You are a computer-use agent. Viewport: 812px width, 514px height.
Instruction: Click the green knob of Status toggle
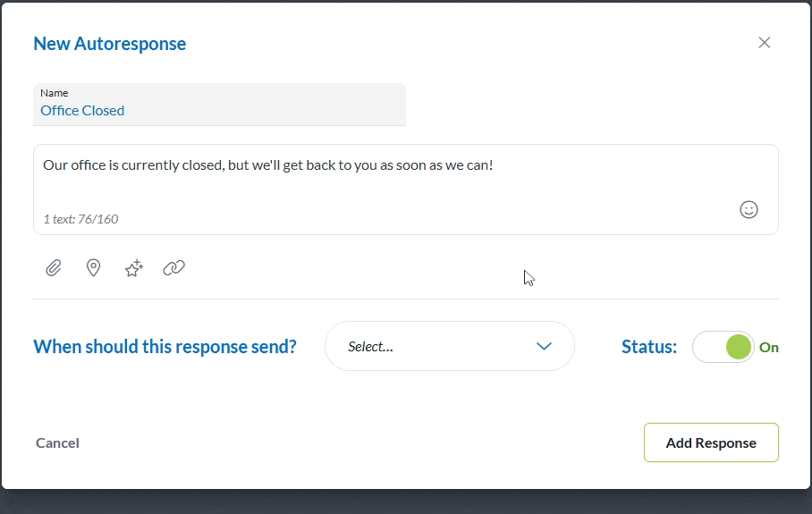click(738, 347)
